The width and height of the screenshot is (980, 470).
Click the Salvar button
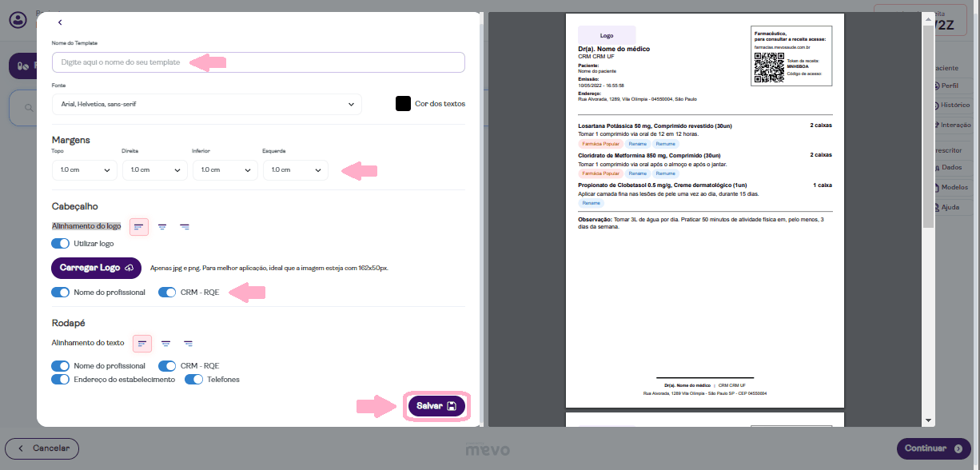point(436,406)
